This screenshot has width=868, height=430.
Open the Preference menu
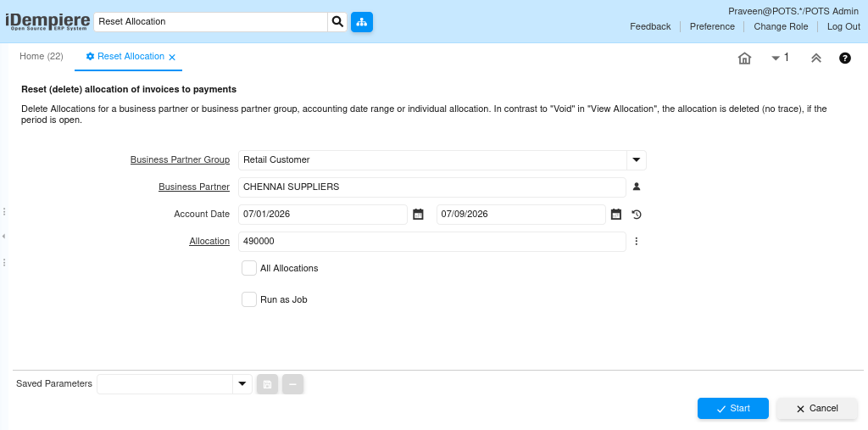tap(712, 26)
